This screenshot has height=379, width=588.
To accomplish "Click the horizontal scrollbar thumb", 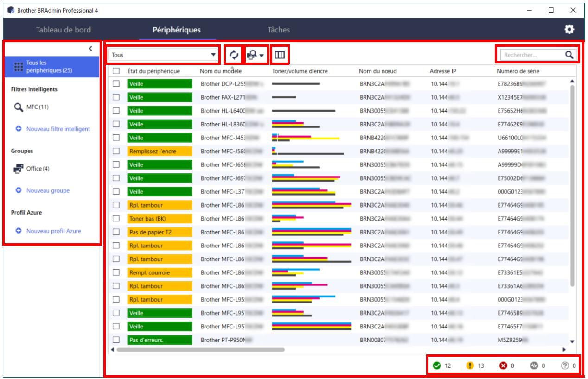I will point(200,350).
